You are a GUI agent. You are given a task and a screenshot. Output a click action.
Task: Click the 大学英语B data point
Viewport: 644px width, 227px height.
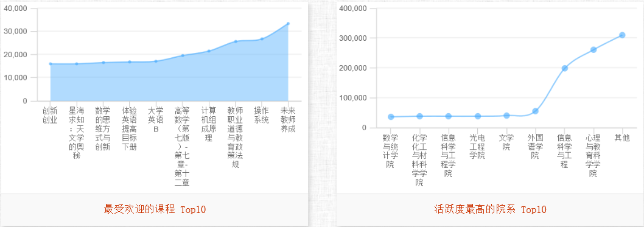point(156,61)
